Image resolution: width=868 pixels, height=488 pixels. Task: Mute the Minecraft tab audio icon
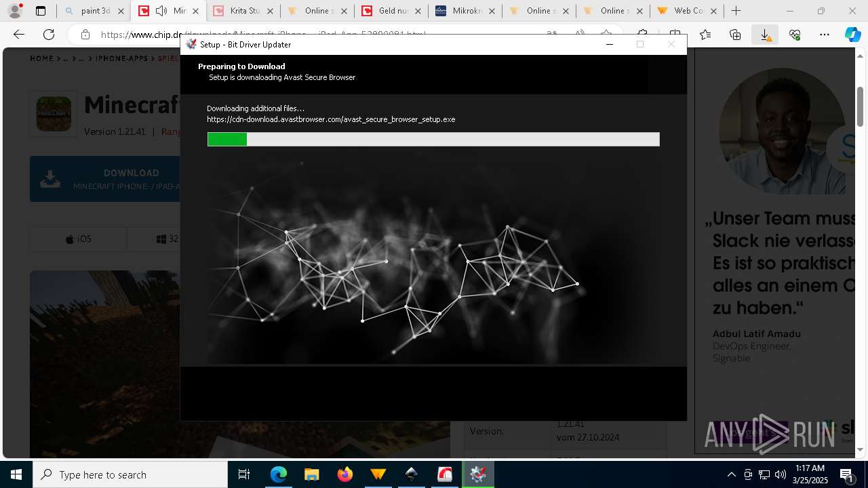(x=161, y=11)
